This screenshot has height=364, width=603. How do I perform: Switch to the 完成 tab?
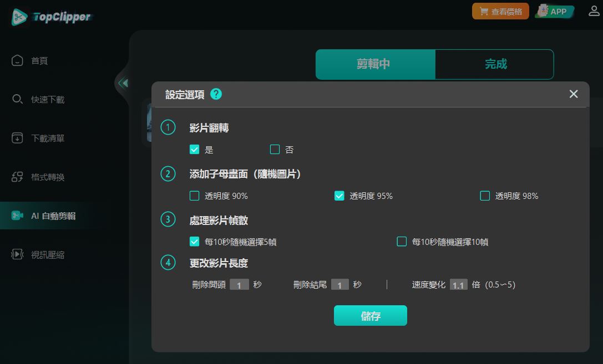pyautogui.click(x=495, y=64)
